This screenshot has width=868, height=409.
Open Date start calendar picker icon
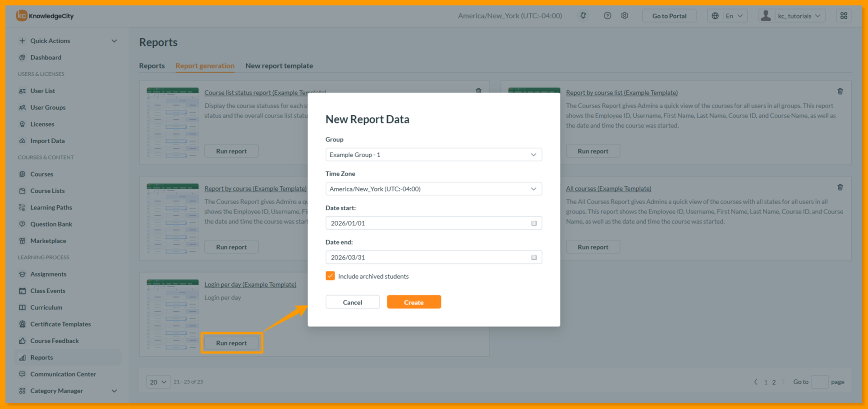pyautogui.click(x=534, y=223)
